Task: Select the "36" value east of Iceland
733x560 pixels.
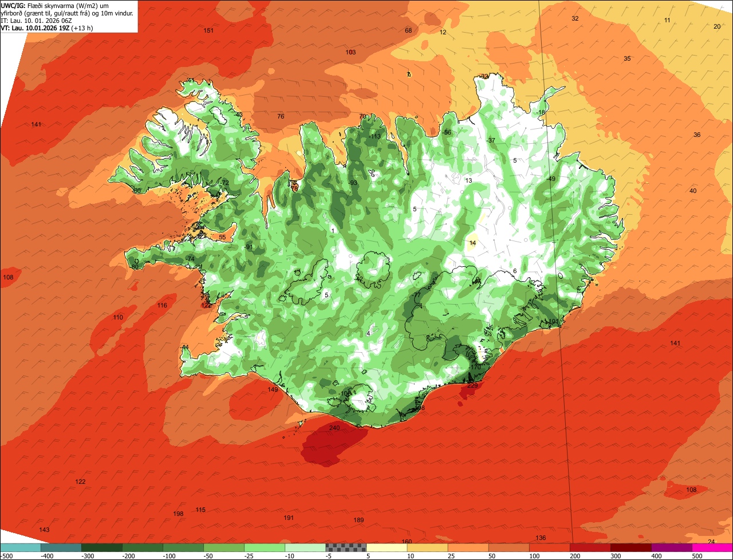Action: (697, 135)
